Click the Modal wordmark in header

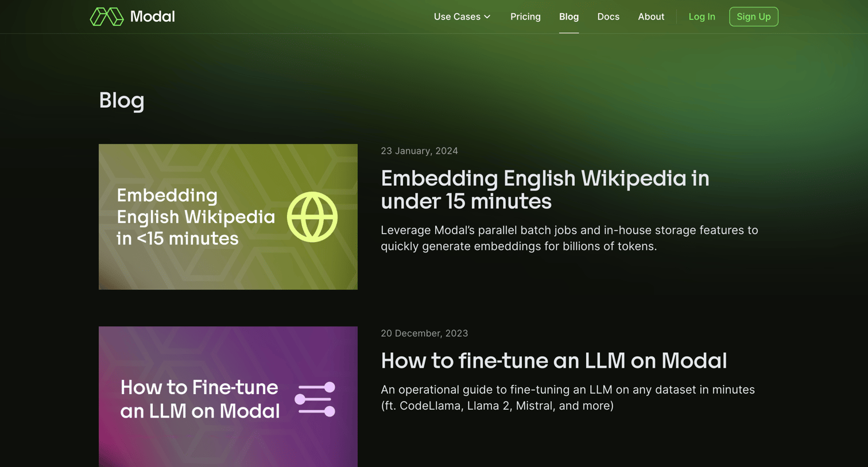click(x=152, y=17)
